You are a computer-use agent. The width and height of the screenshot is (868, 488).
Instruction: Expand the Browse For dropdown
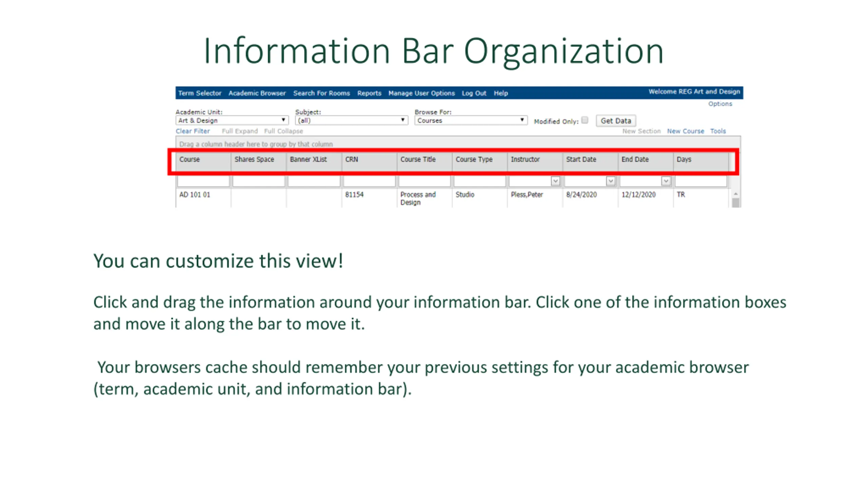[x=471, y=120]
